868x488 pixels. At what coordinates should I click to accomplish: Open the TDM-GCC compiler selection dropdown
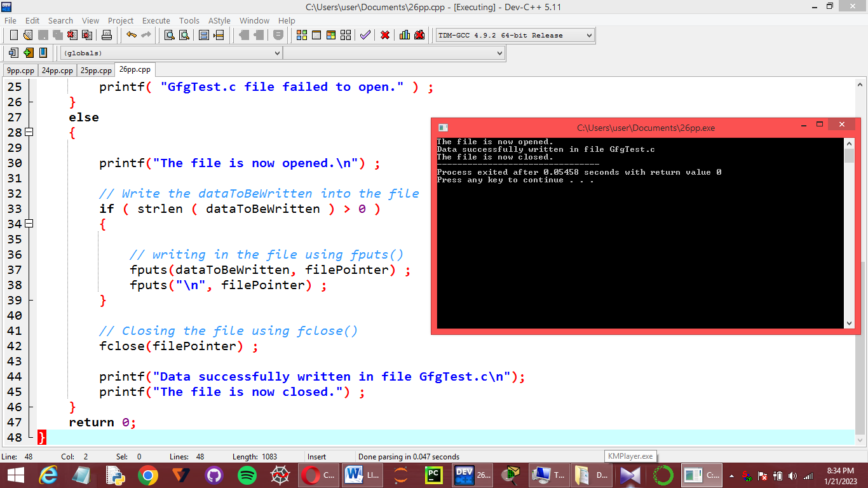[x=515, y=35]
